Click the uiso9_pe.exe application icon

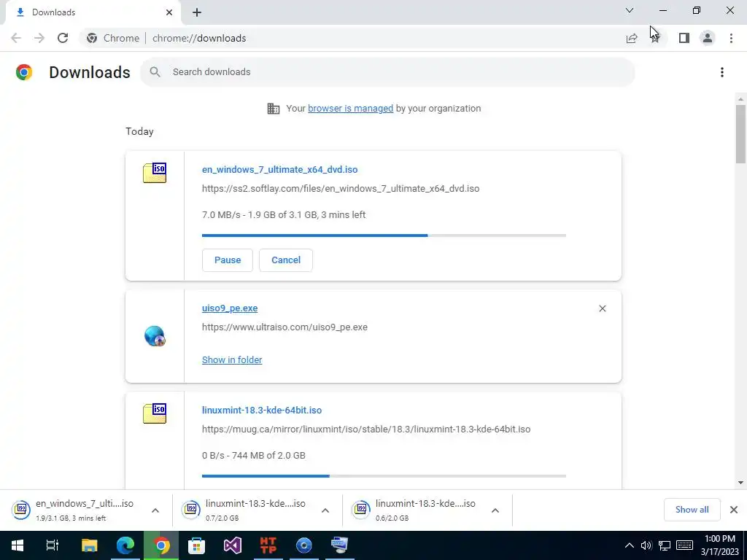[155, 336]
